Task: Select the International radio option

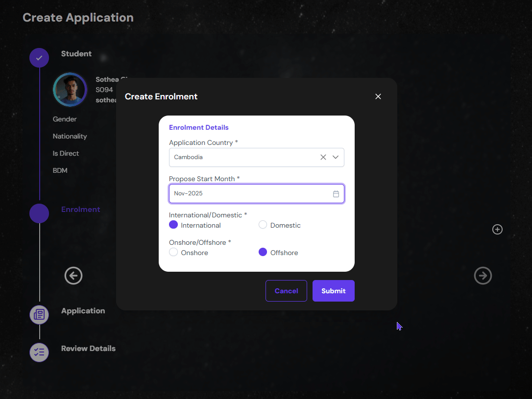Action: click(x=173, y=225)
